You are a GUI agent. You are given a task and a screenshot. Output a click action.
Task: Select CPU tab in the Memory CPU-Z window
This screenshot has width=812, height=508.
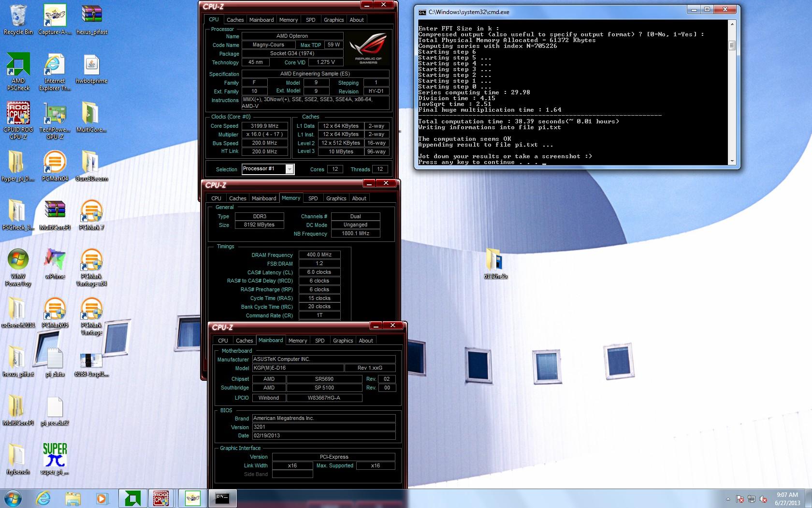coord(216,198)
